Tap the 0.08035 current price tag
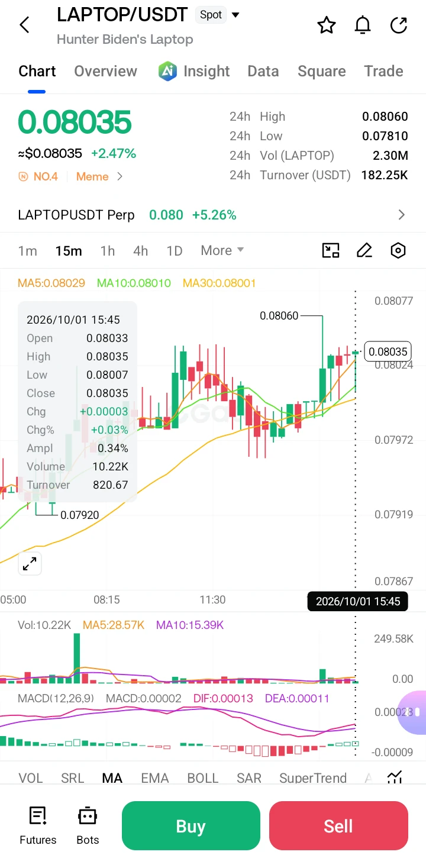 point(388,352)
